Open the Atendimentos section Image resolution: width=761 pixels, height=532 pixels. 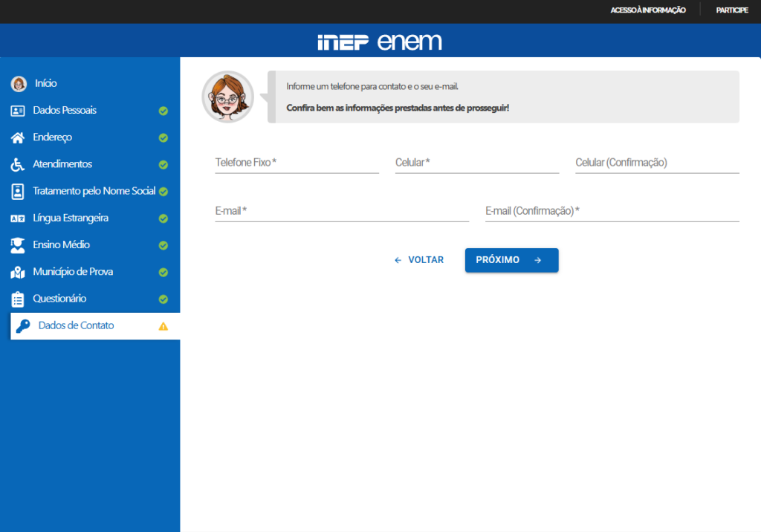click(x=62, y=164)
